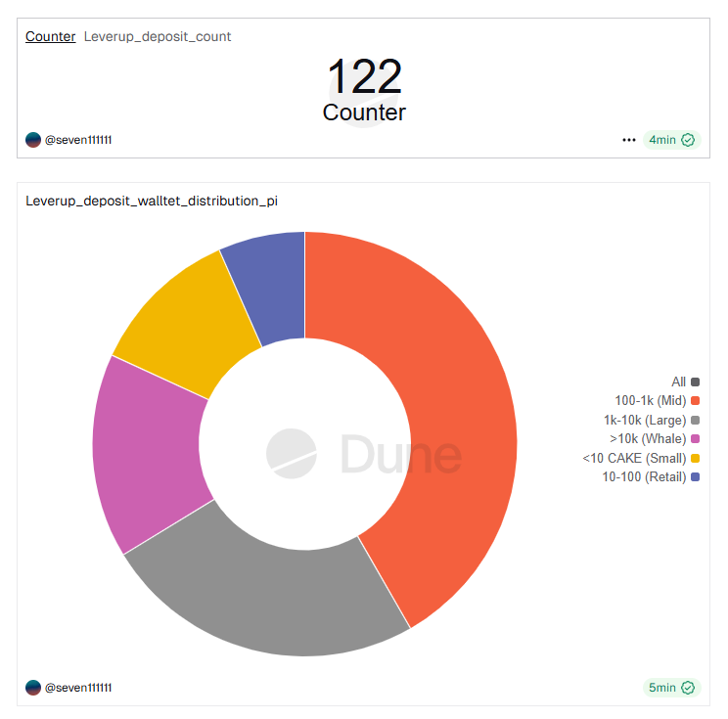728x719 pixels.
Task: Open @seven111111 profile in the pie chart panel
Action: coord(78,688)
